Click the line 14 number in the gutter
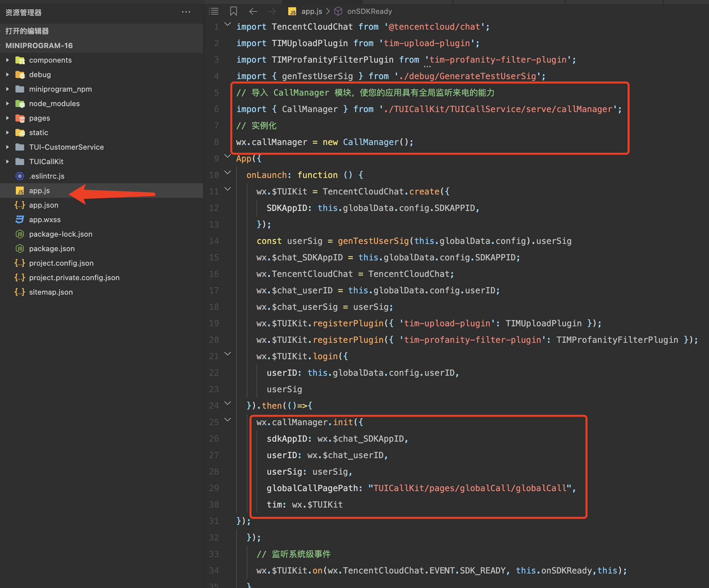Screen dimensions: 709x588 click(214, 241)
